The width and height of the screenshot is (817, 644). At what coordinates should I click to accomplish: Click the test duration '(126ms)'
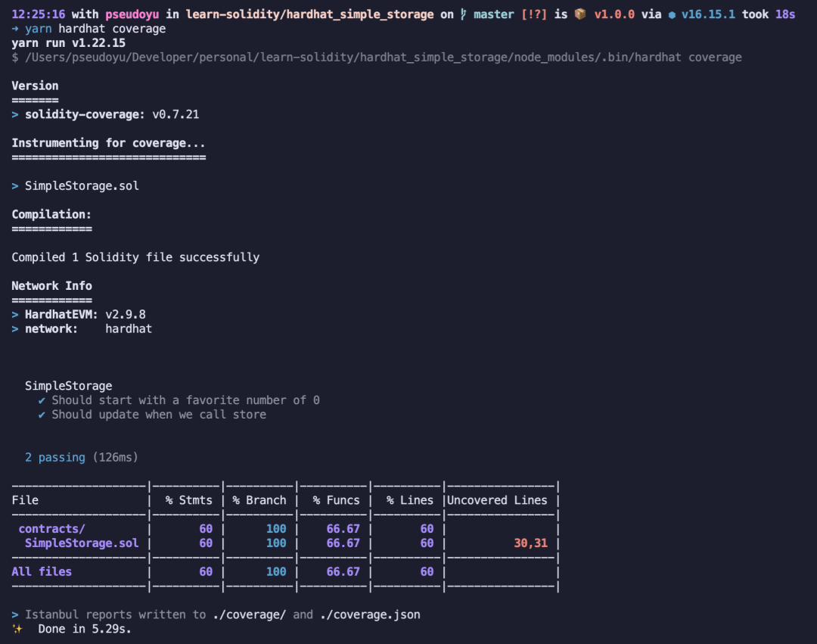pyautogui.click(x=115, y=458)
